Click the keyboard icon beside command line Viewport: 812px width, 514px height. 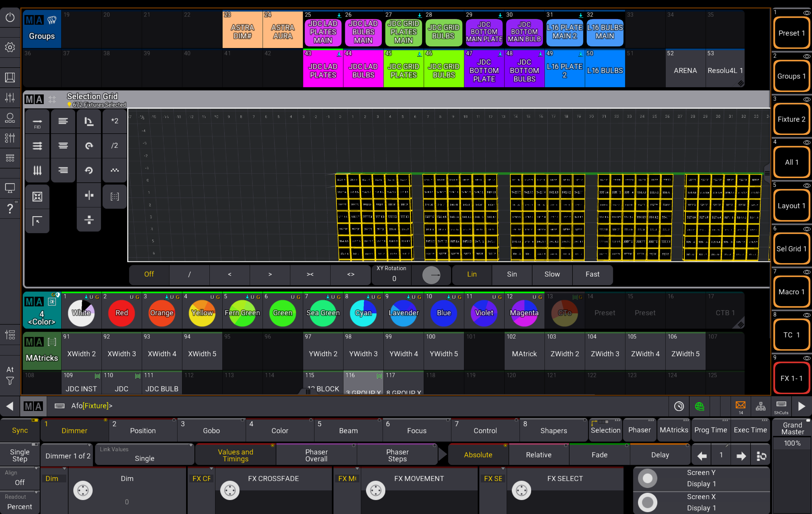click(59, 406)
